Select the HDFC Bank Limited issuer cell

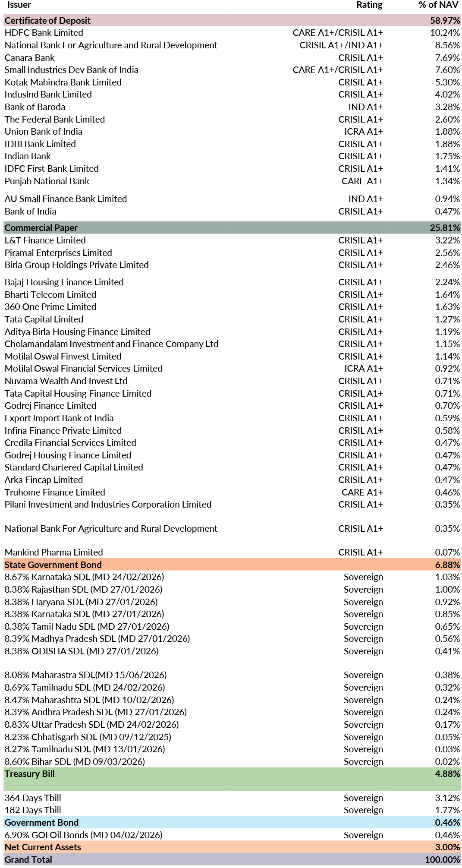pos(44,33)
